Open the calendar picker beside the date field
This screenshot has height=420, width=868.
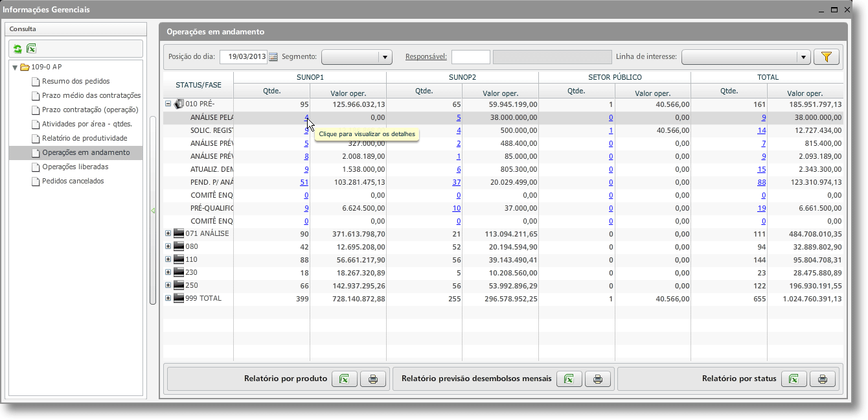pyautogui.click(x=273, y=57)
